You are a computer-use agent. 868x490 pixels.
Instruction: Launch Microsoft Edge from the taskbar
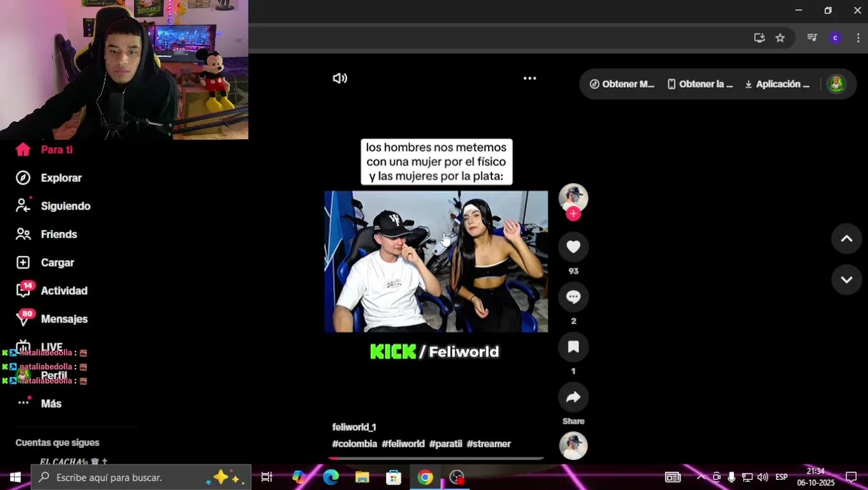tap(331, 477)
